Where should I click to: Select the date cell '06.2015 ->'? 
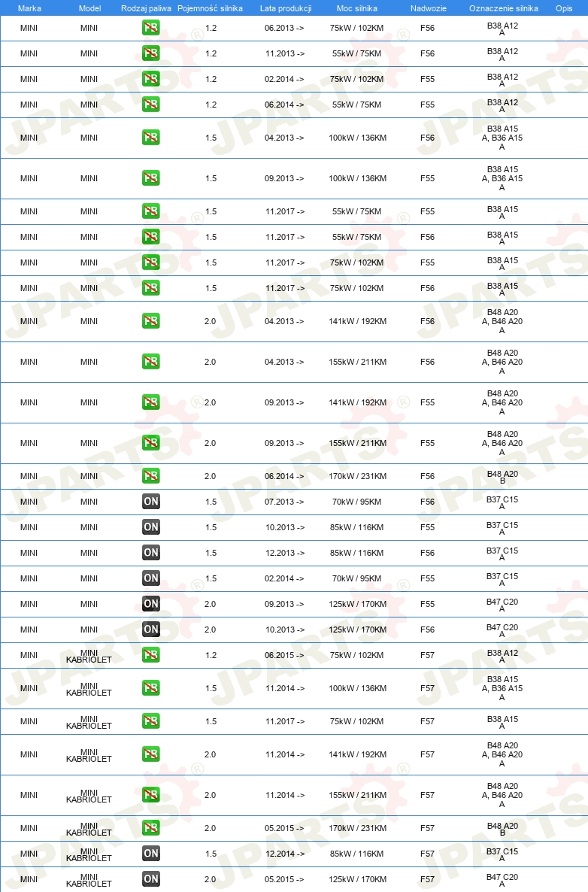coord(284,655)
